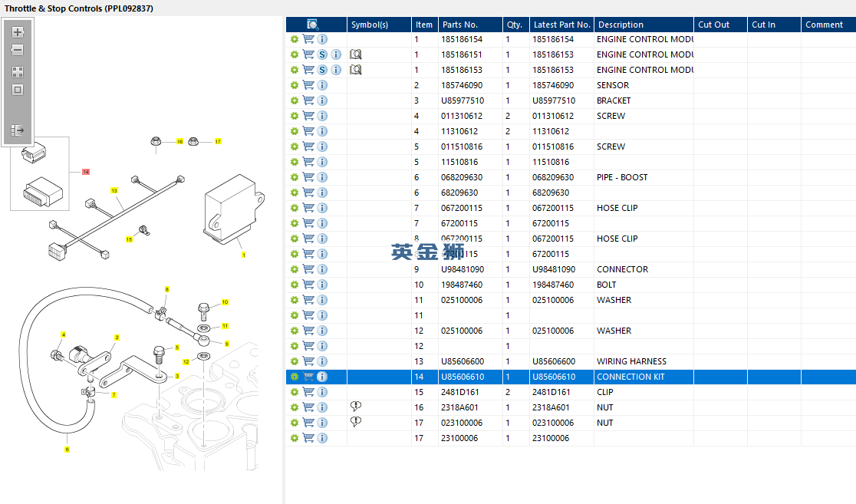This screenshot has height=504, width=856.
Task: Select WIRING HARNESS description cell
Action: coord(644,361)
